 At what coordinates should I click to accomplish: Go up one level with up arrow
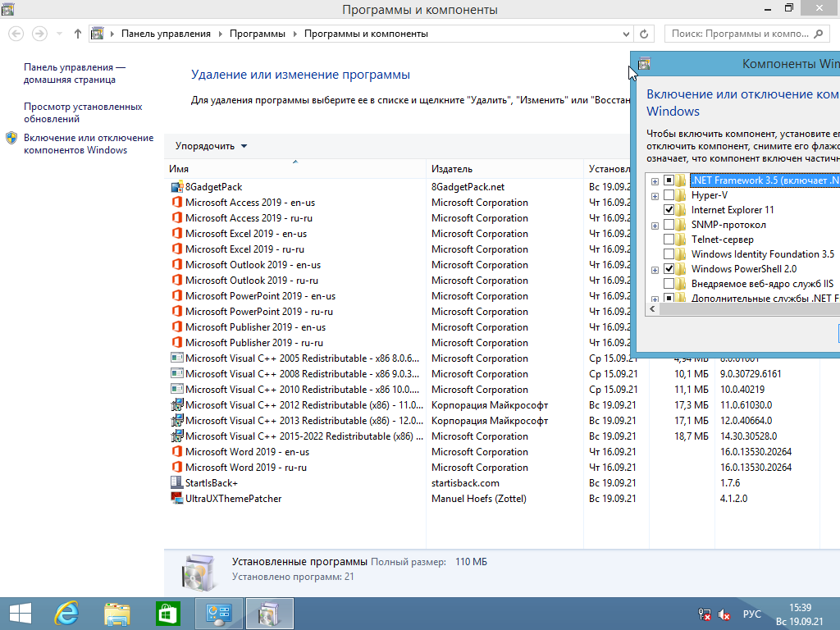coord(78,34)
